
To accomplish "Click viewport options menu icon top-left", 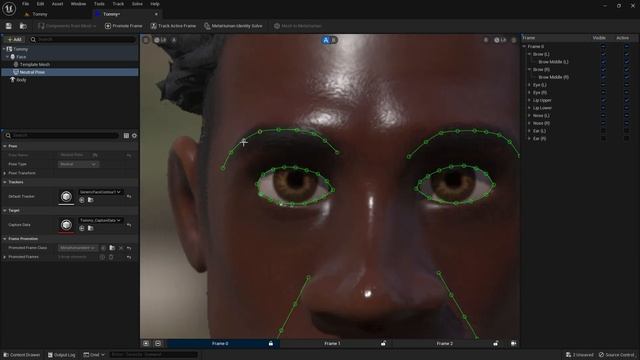I will 146,40.
